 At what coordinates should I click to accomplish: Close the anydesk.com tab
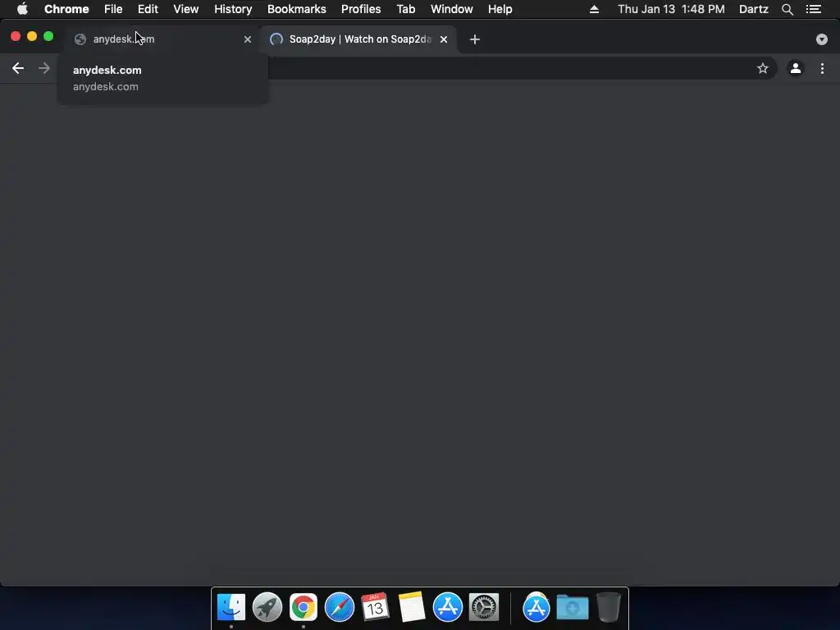[248, 39]
